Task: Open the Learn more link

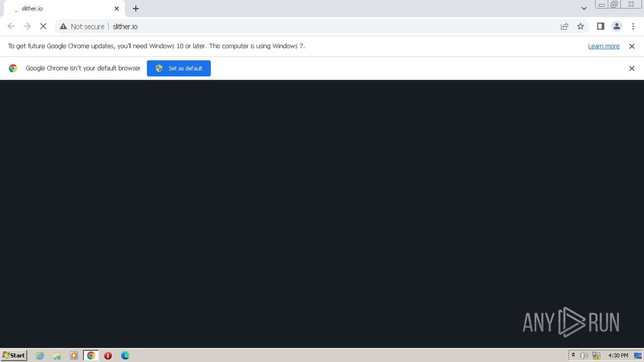Action: pos(604,46)
